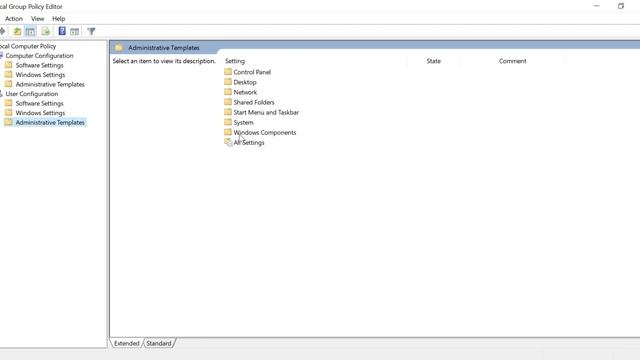Screen dimensions: 640x360
Task: Sort list by the State column header
Action: [433, 61]
